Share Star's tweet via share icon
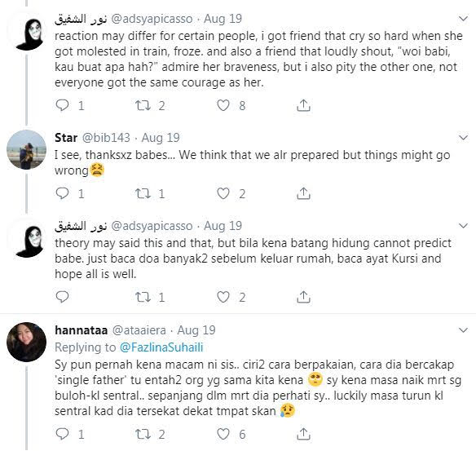This screenshot has height=451, width=476. (303, 193)
